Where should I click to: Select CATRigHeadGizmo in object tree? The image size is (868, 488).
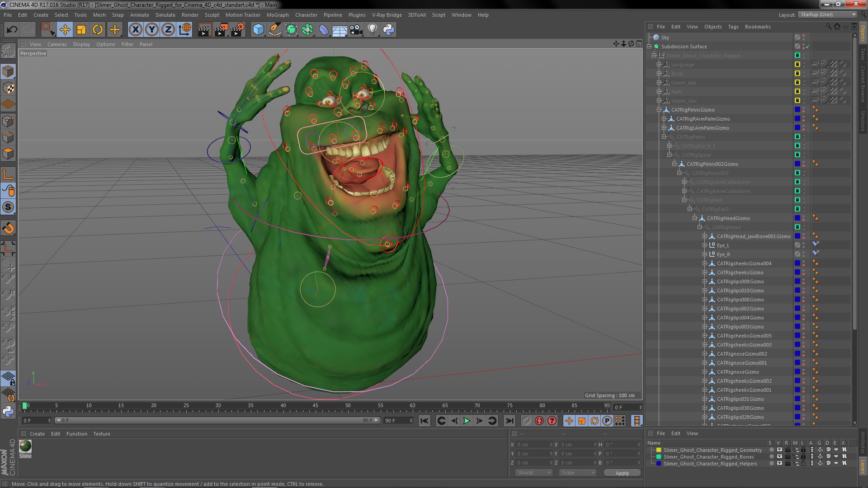(728, 218)
